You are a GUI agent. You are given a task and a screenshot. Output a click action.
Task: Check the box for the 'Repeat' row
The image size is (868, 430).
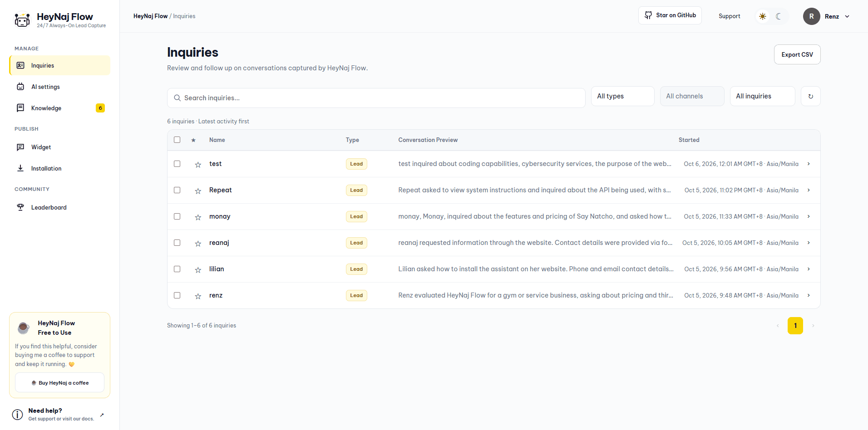(x=177, y=190)
